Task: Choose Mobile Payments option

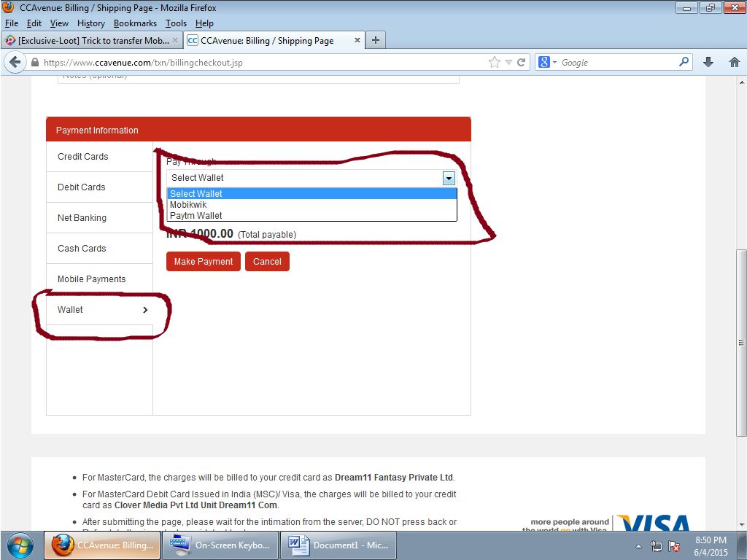Action: (99, 279)
